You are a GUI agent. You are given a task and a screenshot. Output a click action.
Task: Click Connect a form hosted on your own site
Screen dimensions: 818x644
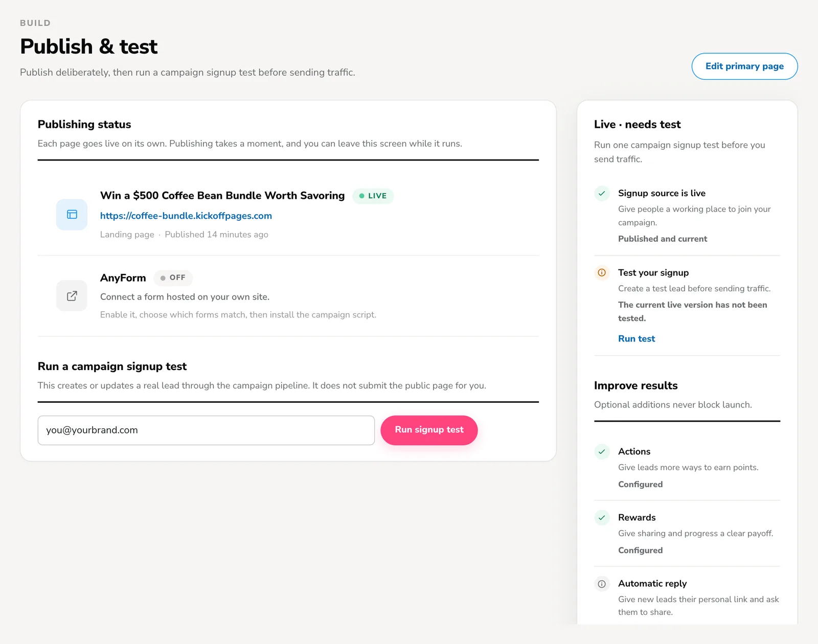point(185,297)
